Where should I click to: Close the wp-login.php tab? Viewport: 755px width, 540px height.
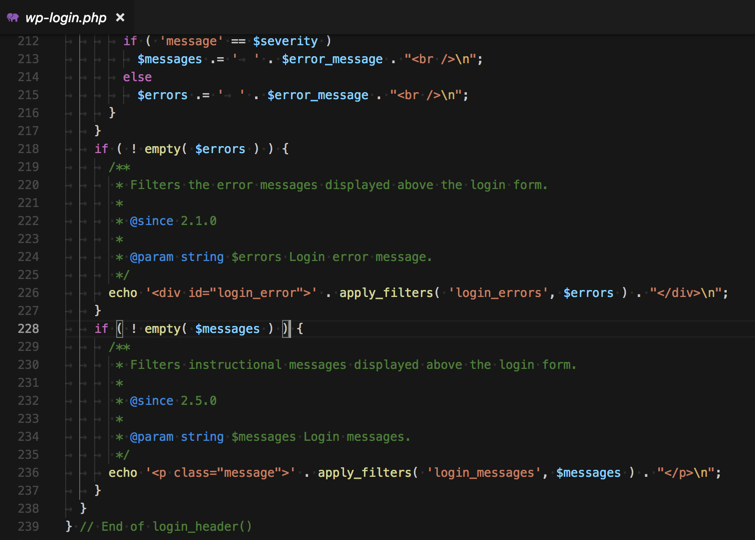click(x=120, y=17)
